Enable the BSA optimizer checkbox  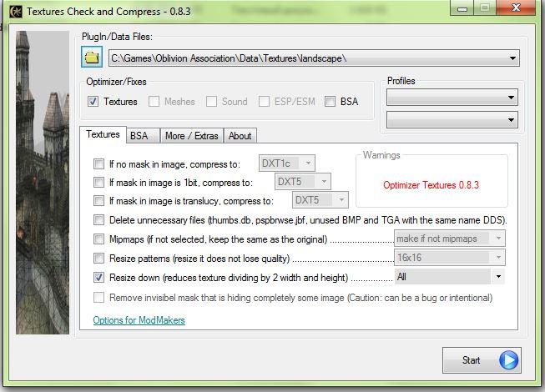[x=330, y=102]
